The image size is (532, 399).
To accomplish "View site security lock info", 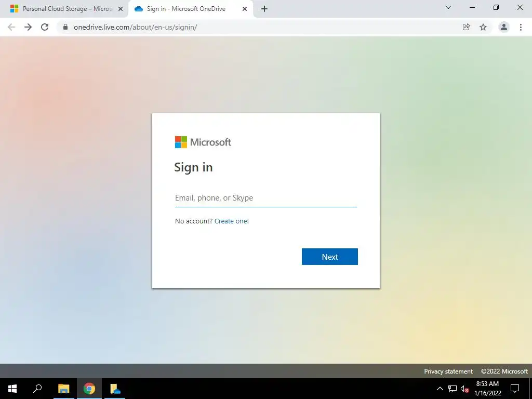I will tap(65, 27).
